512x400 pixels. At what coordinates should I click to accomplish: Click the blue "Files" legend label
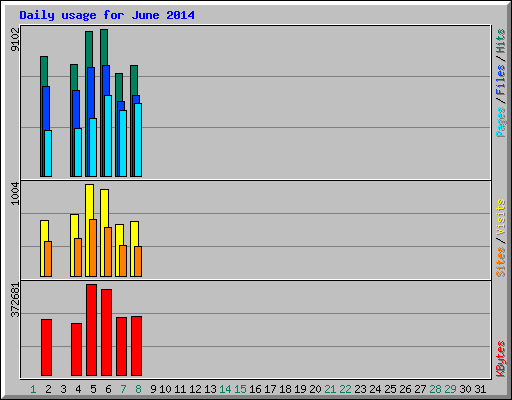[500, 80]
